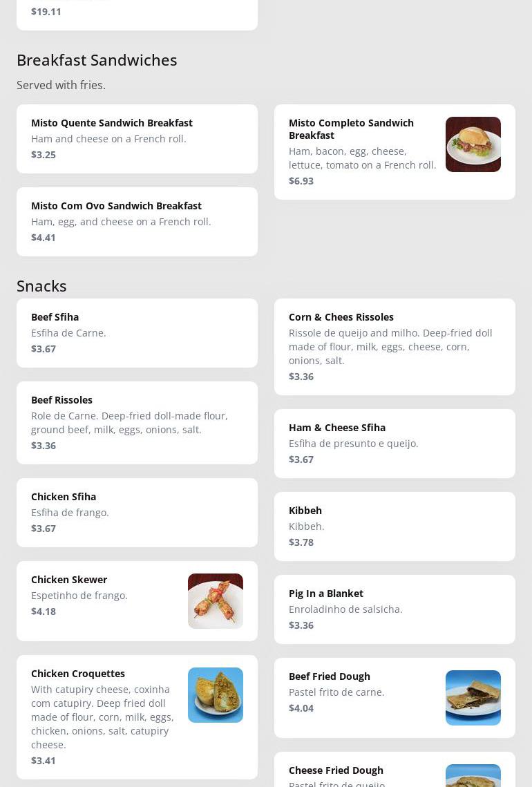Click the Chicken Croquettes title

(78, 673)
